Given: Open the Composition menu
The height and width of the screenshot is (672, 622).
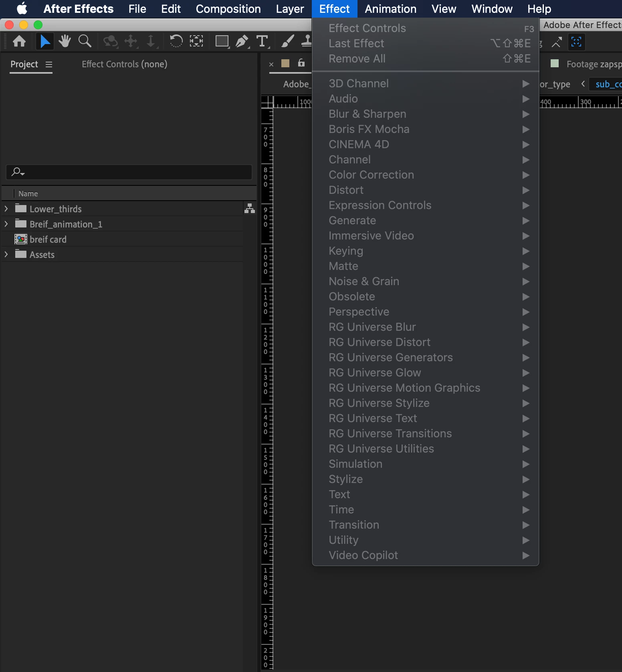Looking at the screenshot, I should (228, 9).
